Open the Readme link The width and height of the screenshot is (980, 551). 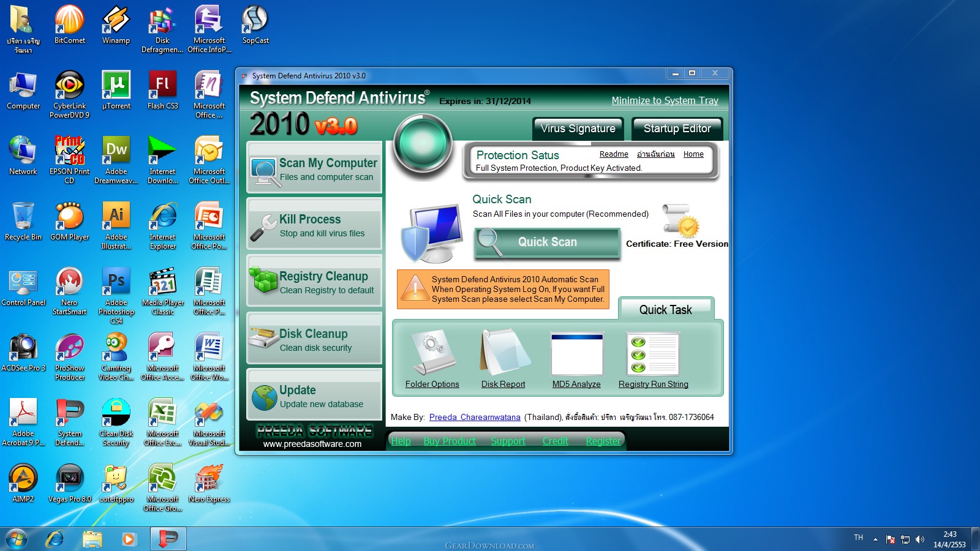click(x=614, y=154)
